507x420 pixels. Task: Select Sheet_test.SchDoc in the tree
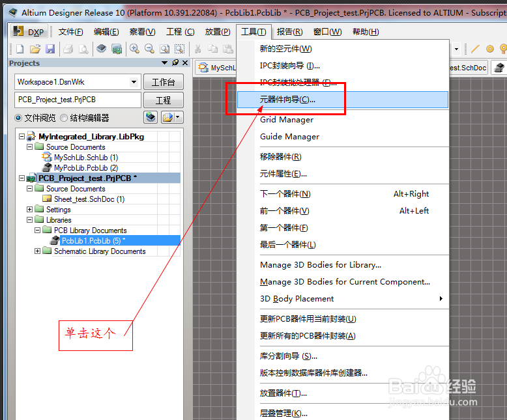click(x=89, y=199)
